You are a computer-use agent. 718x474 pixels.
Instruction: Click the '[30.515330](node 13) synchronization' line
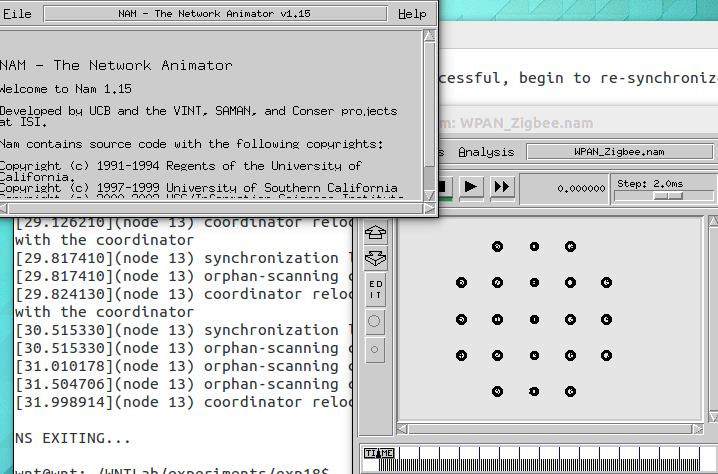tap(183, 330)
